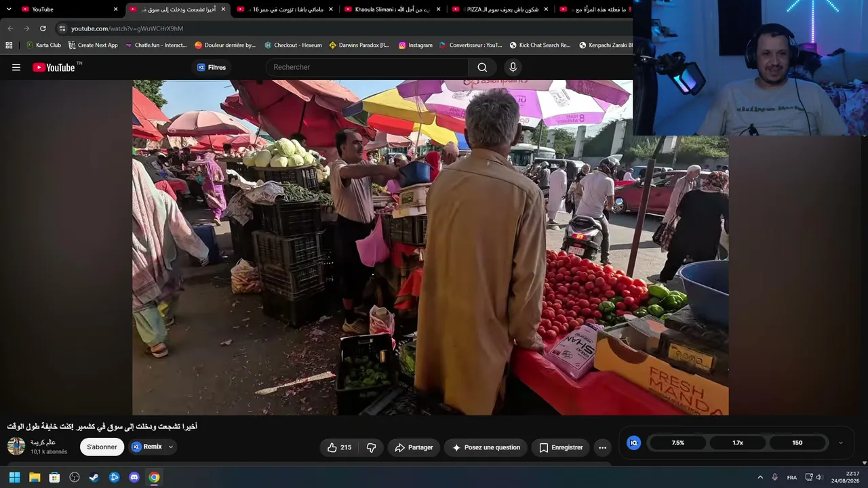Close the active Kashmir market video tab

coord(223,9)
